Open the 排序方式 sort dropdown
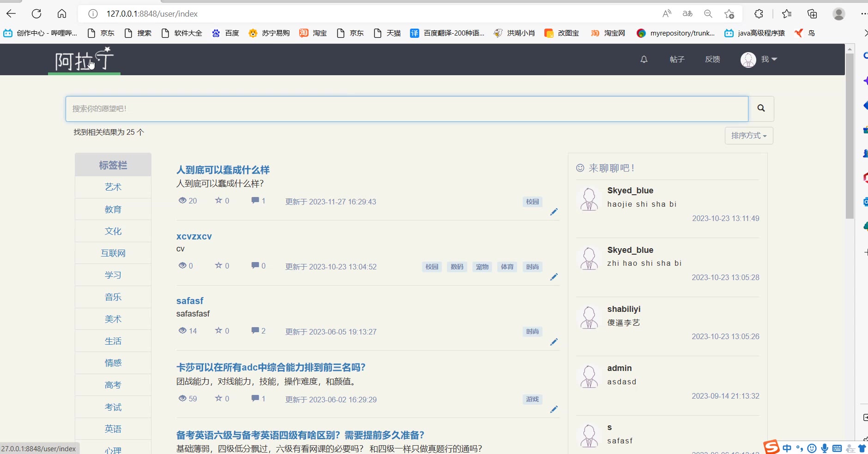This screenshot has width=868, height=454. (x=749, y=136)
